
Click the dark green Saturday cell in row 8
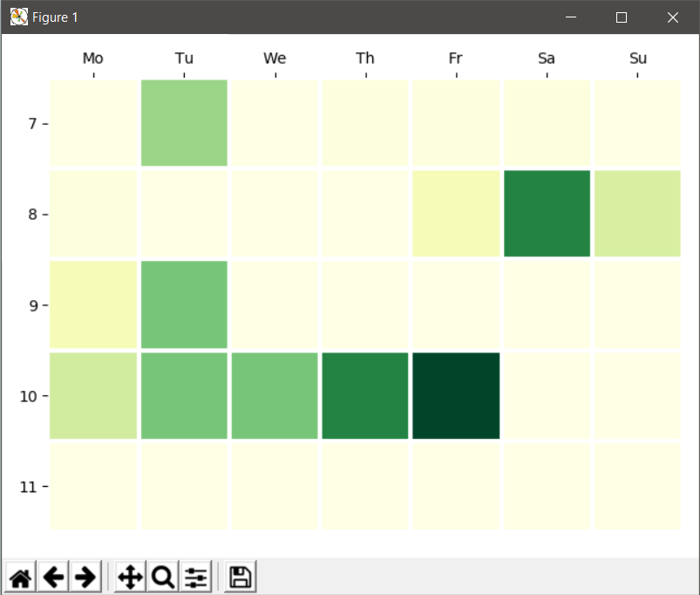(547, 213)
